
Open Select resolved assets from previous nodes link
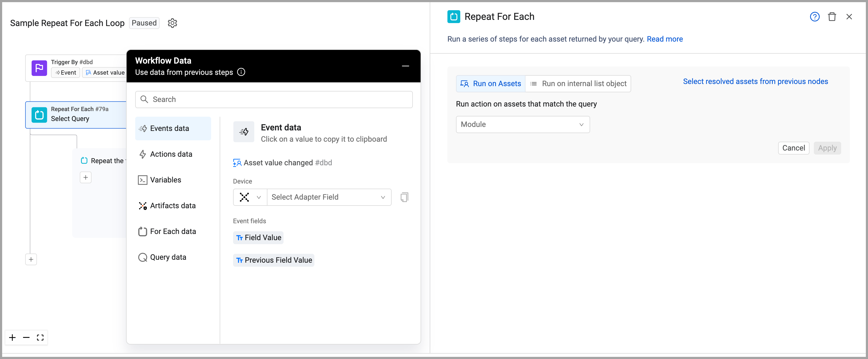(x=755, y=82)
